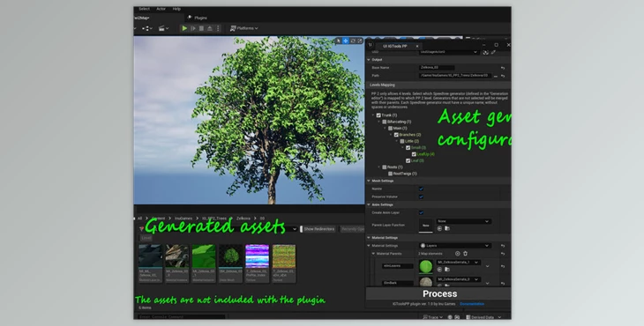Viewport: 644px width, 326px height.
Task: Open the Blueprints toolbar dropdown
Action: pyautogui.click(x=147, y=28)
